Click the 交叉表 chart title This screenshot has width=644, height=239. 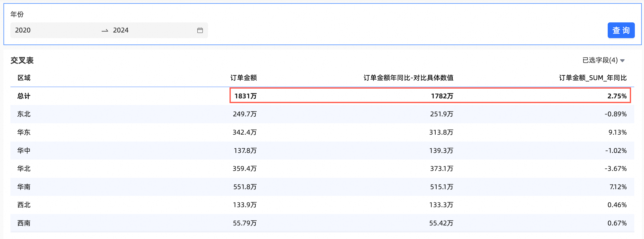click(22, 61)
